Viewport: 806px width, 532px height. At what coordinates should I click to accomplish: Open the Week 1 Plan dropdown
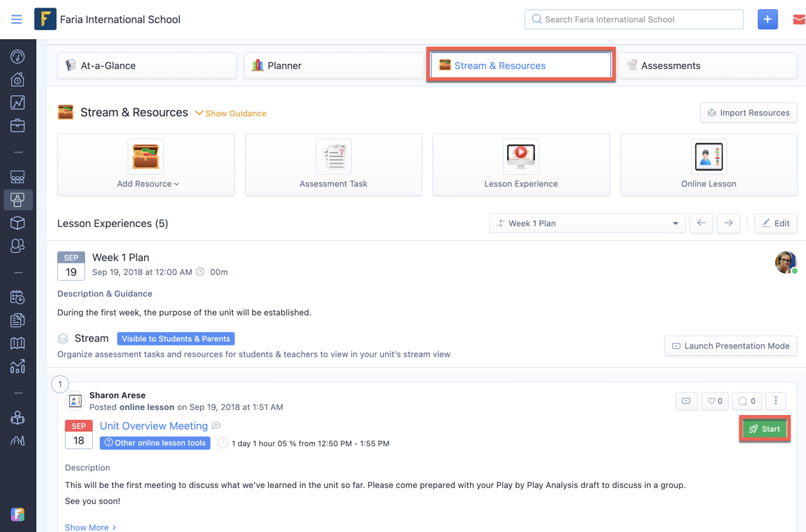click(587, 223)
